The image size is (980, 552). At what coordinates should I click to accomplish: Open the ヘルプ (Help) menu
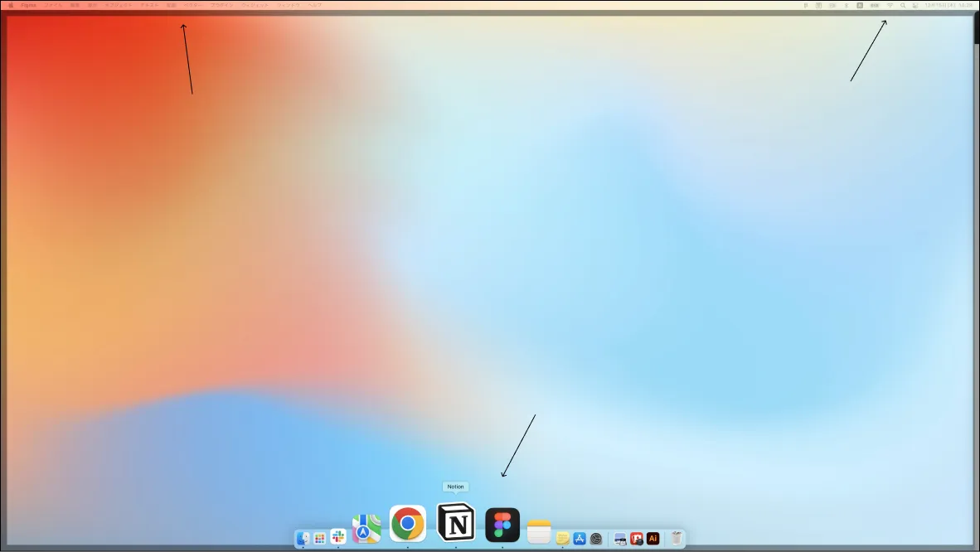pos(315,5)
